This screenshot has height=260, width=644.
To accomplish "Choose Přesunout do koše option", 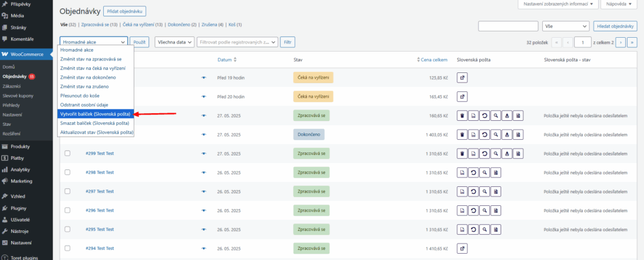I will [96, 96].
